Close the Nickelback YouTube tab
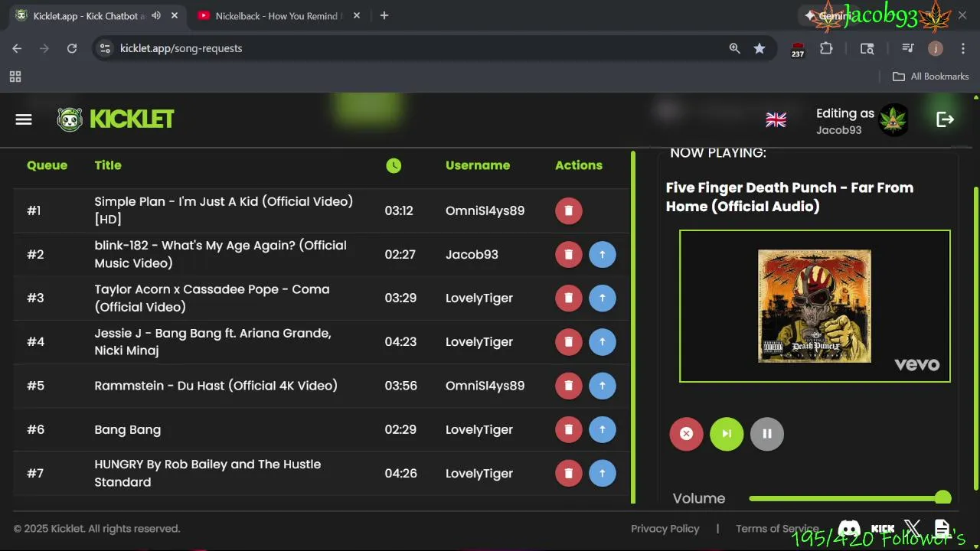This screenshot has height=551, width=980. point(357,16)
